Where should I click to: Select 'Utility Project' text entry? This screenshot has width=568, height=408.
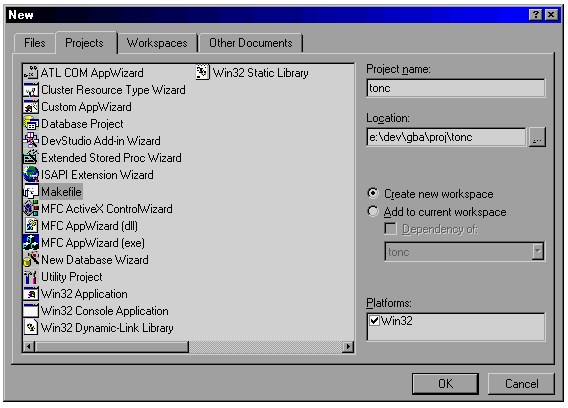coord(72,277)
